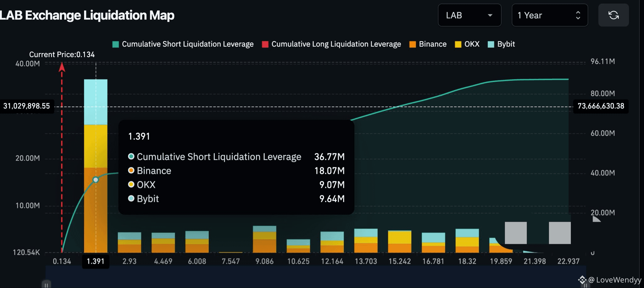
Task: Click the 36.77M value in the tooltip
Action: (330, 157)
